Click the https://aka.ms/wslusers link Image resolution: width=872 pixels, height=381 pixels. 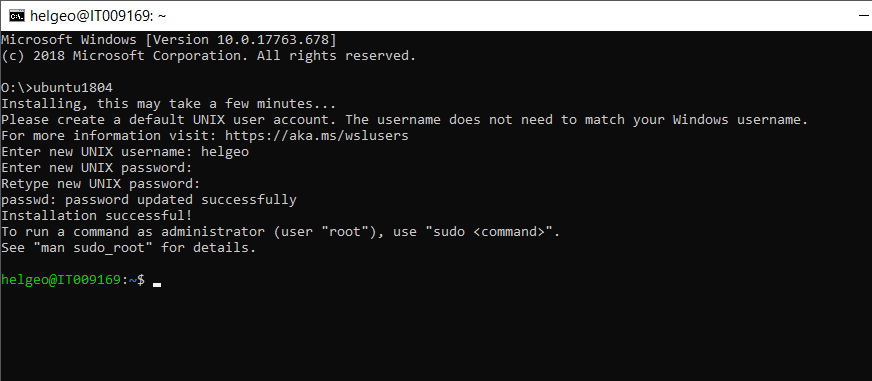pyautogui.click(x=316, y=136)
